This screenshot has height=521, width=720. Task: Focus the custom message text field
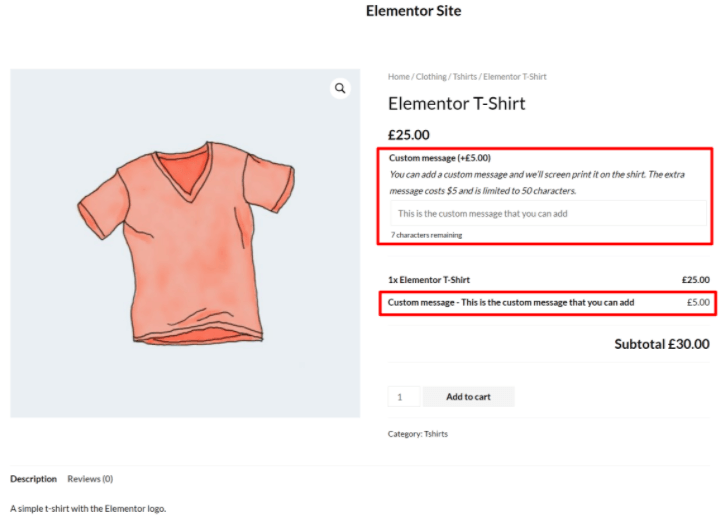coord(547,213)
